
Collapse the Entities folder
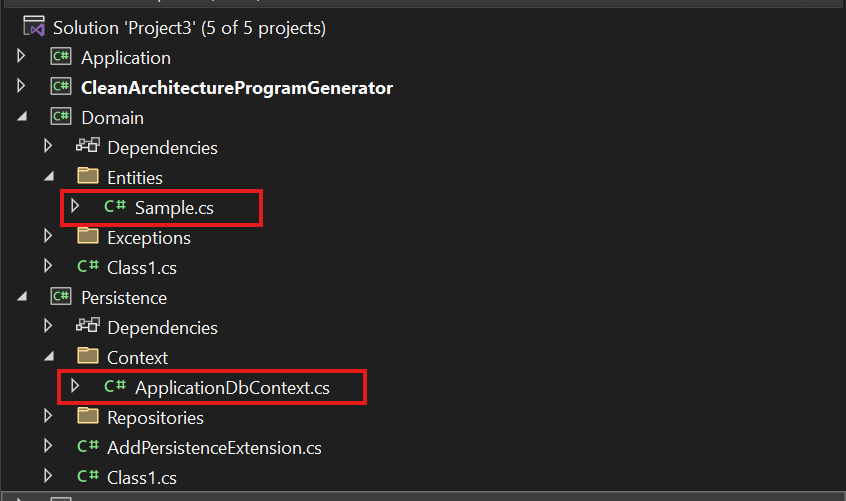[x=49, y=176]
